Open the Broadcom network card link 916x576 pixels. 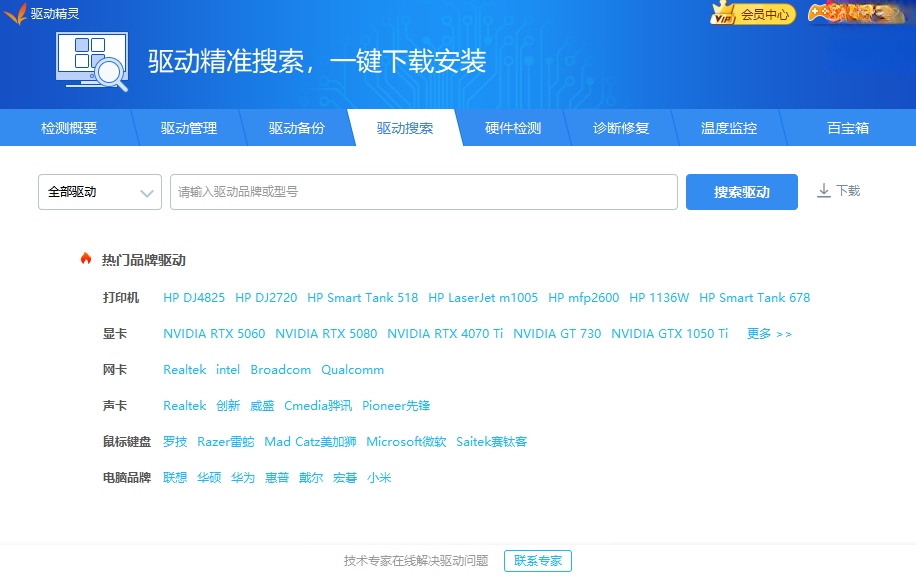click(280, 370)
